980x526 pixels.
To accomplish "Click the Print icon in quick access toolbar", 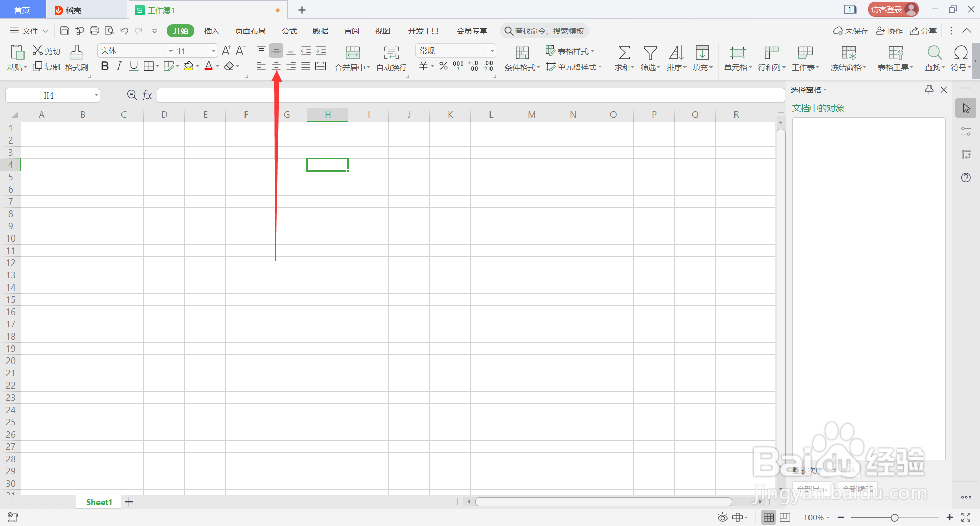I will pyautogui.click(x=94, y=31).
